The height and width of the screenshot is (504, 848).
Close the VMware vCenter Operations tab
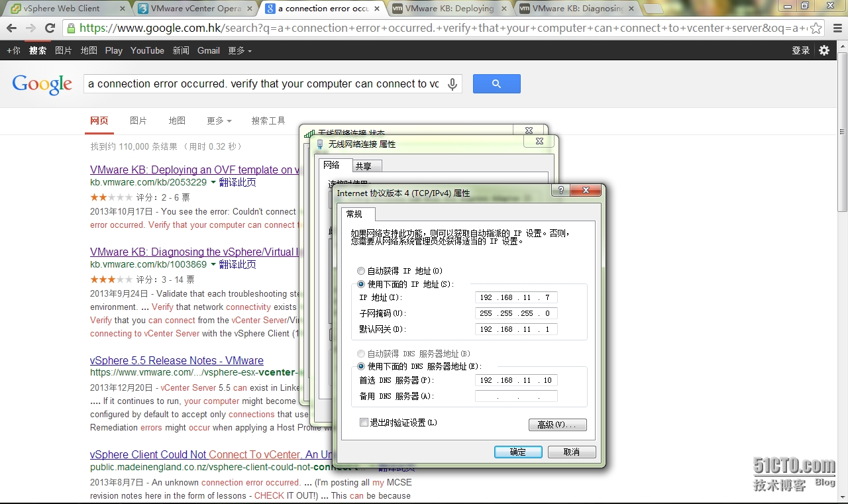[x=250, y=9]
